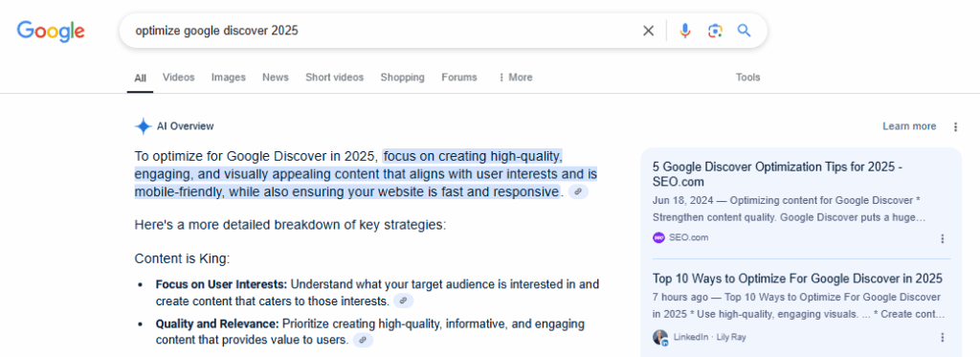Switch to the Forums tab

pos(459,78)
